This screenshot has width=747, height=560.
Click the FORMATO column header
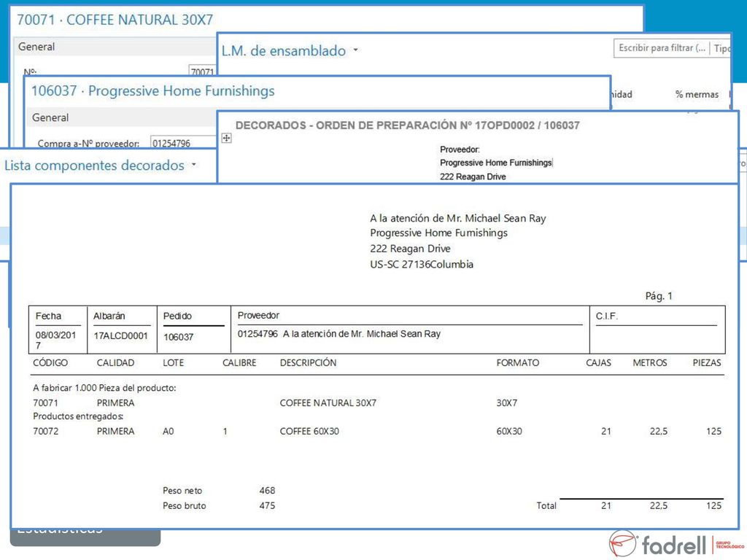click(x=517, y=363)
